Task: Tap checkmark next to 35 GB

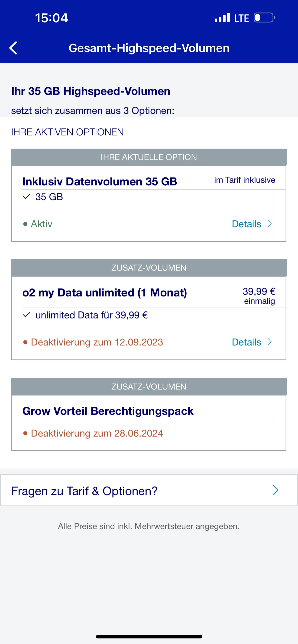Action: tap(26, 197)
